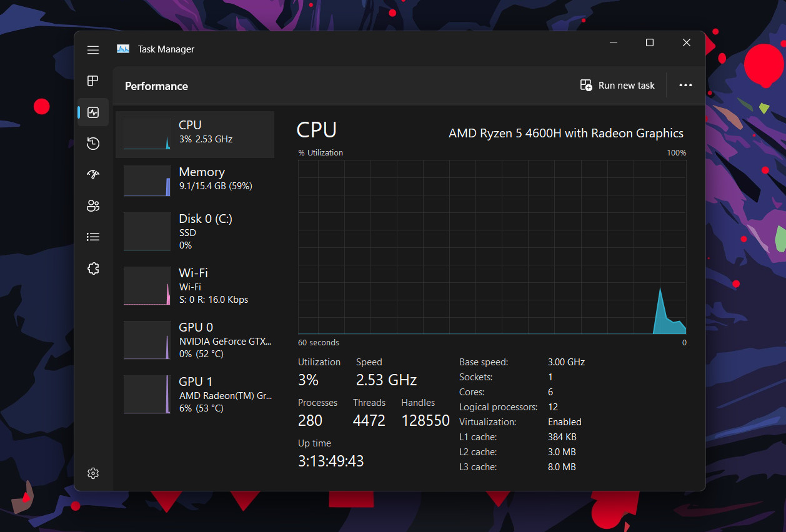This screenshot has height=532, width=786.
Task: Click the Sockets value 1
Action: coord(550,377)
